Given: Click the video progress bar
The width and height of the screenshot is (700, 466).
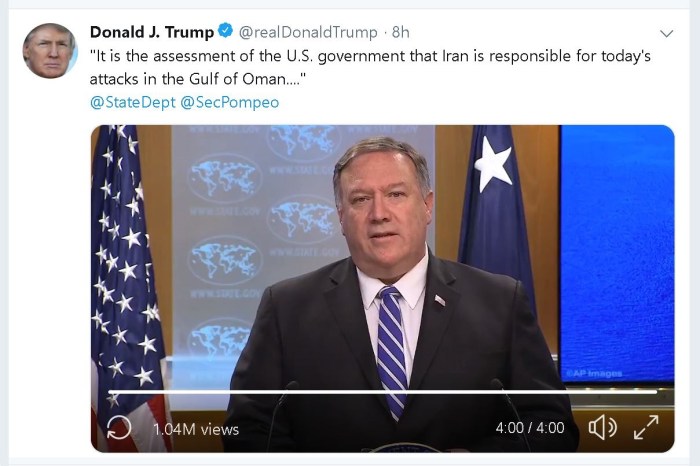Looking at the screenshot, I should [x=380, y=392].
